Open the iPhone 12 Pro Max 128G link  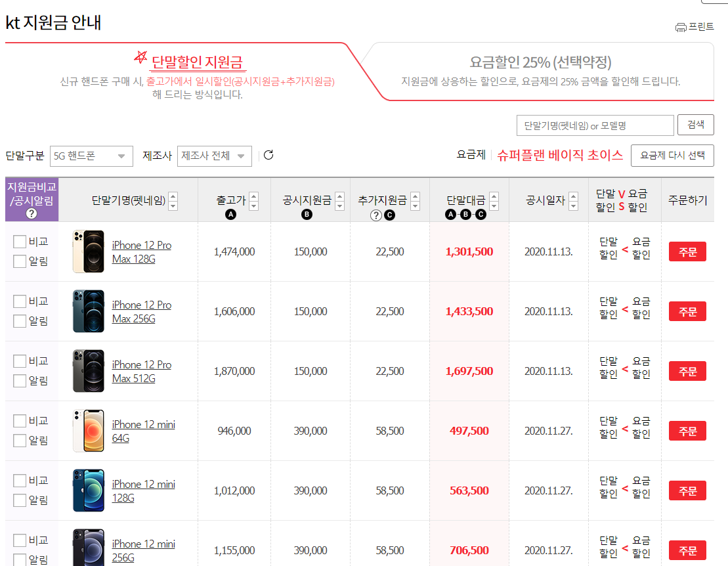[x=142, y=252]
